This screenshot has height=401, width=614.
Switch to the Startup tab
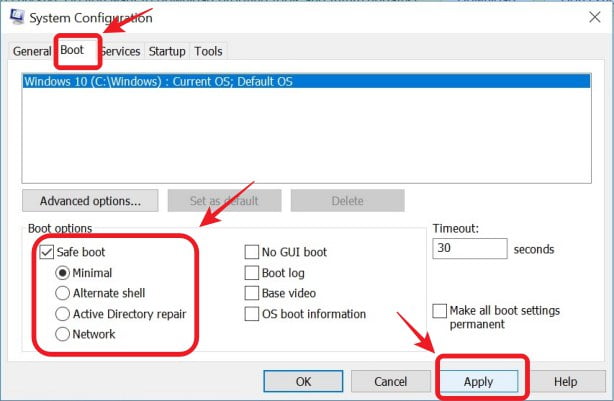pos(167,51)
